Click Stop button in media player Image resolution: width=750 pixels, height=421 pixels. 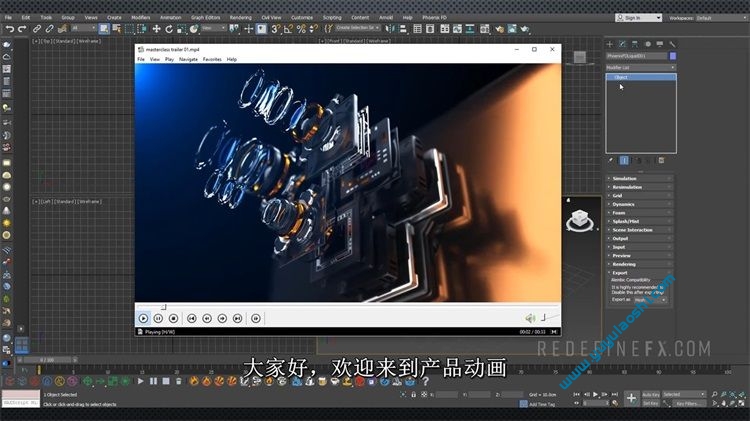174,319
